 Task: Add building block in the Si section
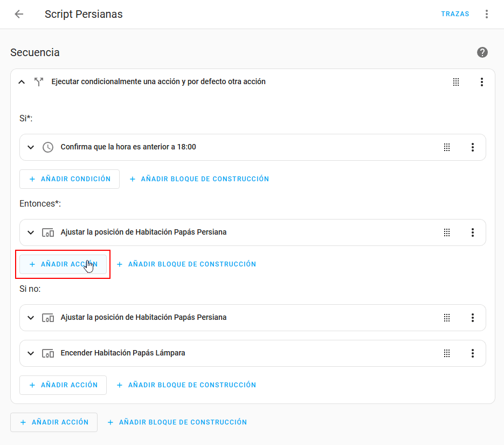(x=199, y=179)
